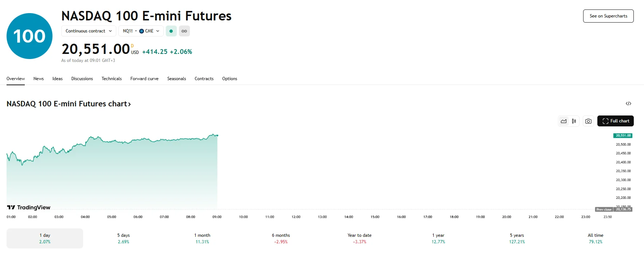644x259 pixels.
Task: Open the NQ1! CME symbol dropdown
Action: (141, 31)
